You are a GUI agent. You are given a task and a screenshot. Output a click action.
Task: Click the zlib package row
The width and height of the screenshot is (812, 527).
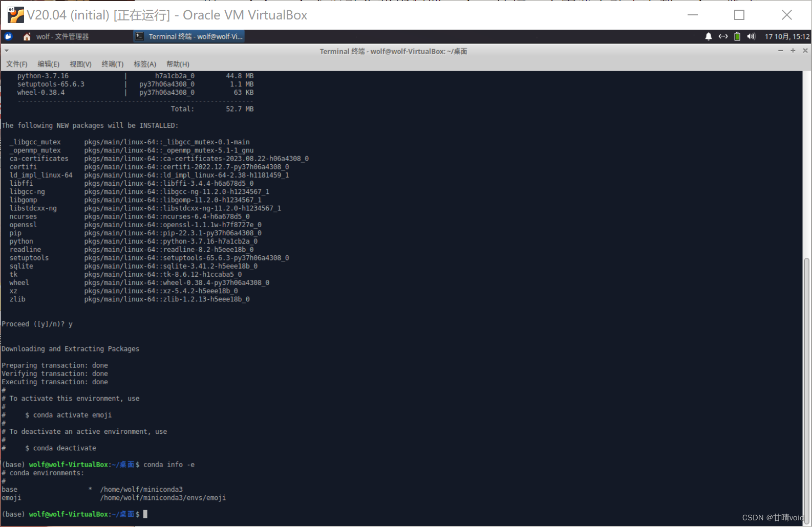130,299
